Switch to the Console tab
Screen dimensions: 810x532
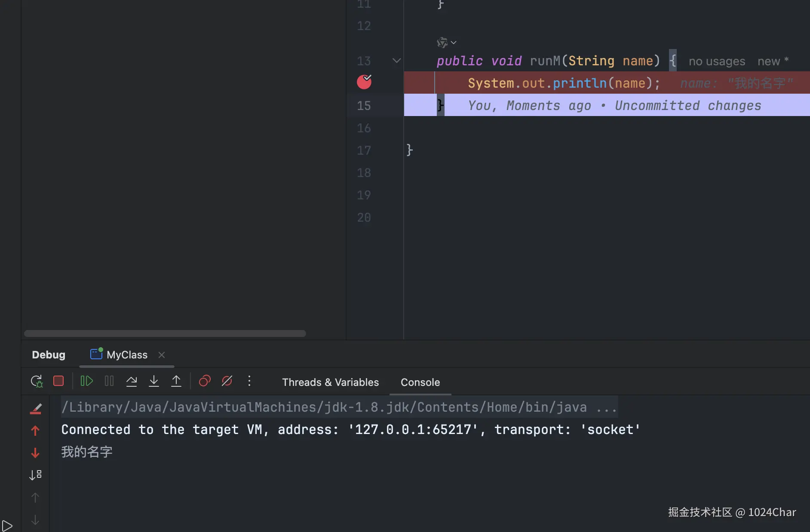[x=420, y=382]
